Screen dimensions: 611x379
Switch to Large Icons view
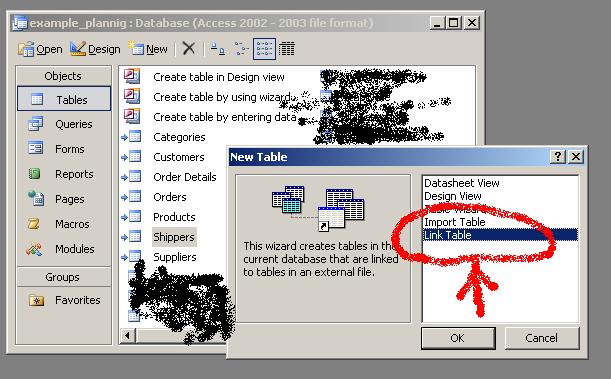[217, 49]
